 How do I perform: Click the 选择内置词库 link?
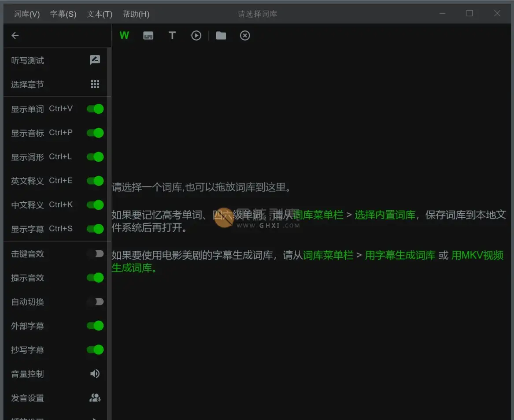(x=385, y=215)
